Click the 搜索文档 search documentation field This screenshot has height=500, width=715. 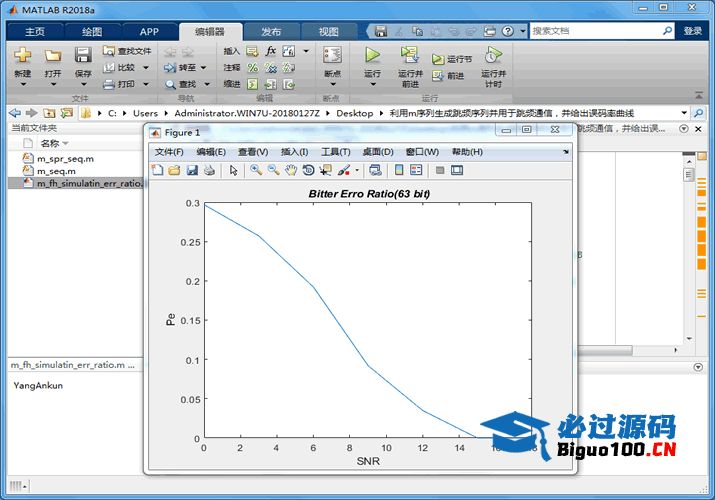pos(596,31)
